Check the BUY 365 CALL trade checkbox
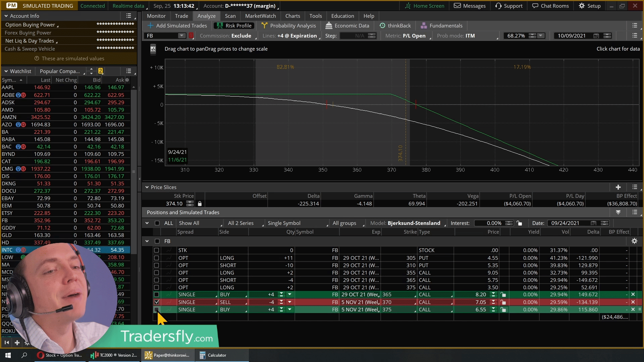This screenshot has height=362, width=644. click(x=156, y=294)
